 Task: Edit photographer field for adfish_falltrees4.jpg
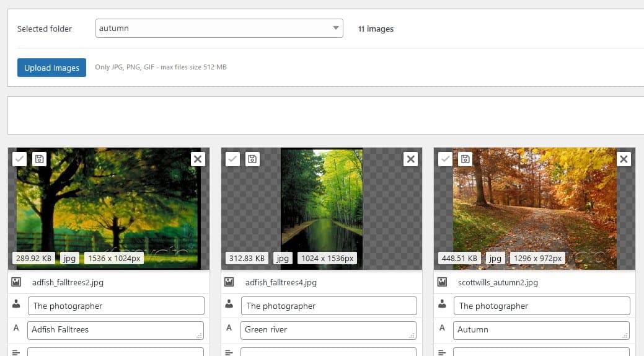[329, 306]
